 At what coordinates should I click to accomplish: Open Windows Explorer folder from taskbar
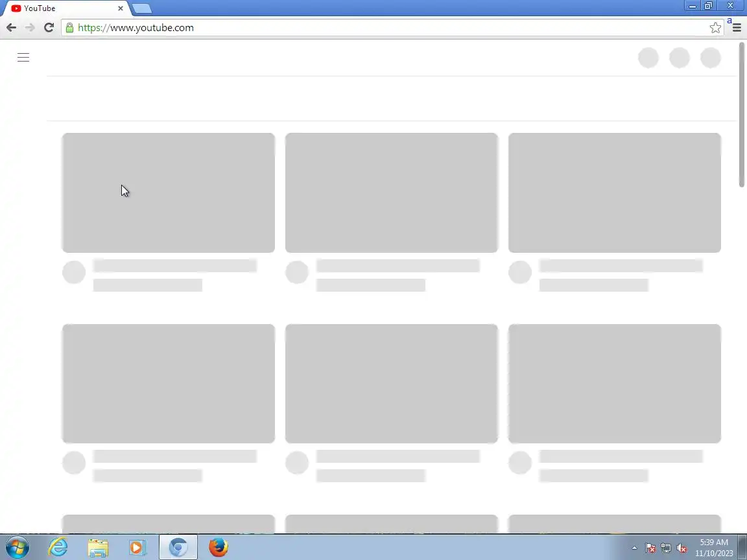[x=98, y=548]
